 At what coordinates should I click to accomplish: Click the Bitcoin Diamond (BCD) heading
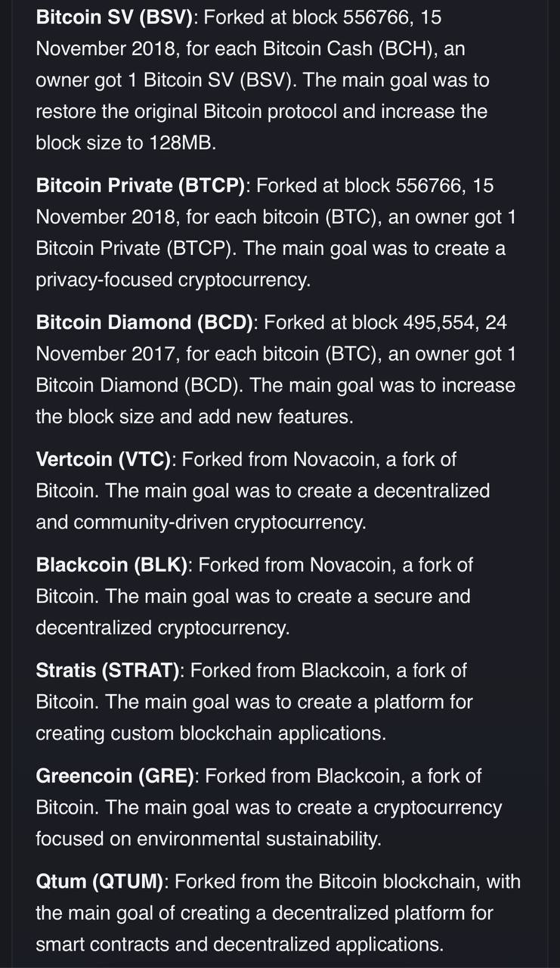(x=145, y=323)
